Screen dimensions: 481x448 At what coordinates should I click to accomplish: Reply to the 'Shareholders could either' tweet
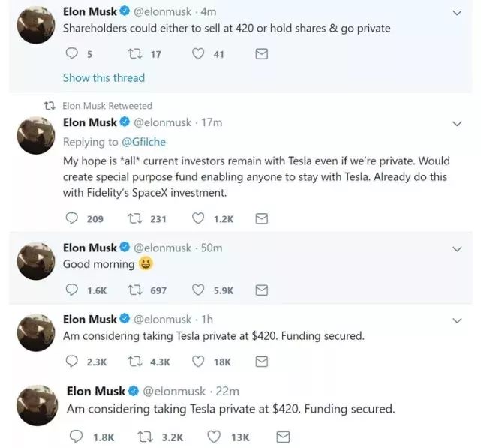click(71, 54)
